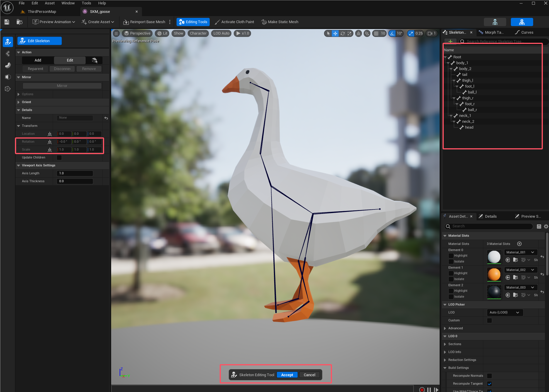Collapse thigh_l bone in tree
Viewport: 549px width, 392px height.
pos(454,81)
